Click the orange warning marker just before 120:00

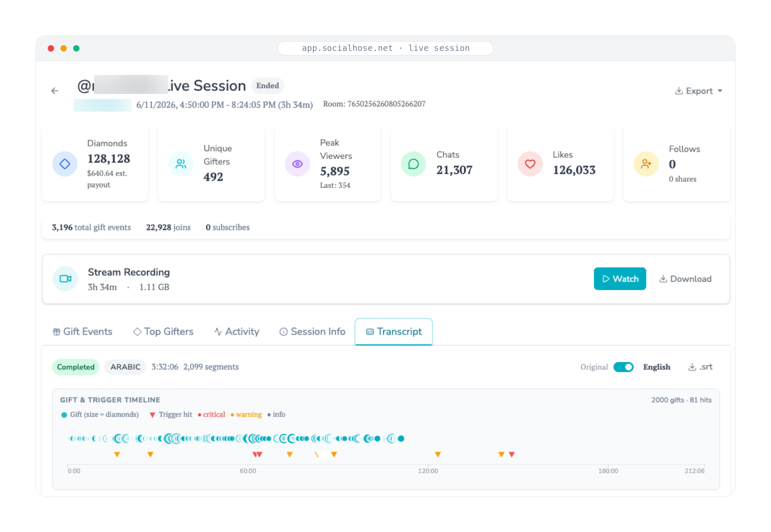pos(438,454)
